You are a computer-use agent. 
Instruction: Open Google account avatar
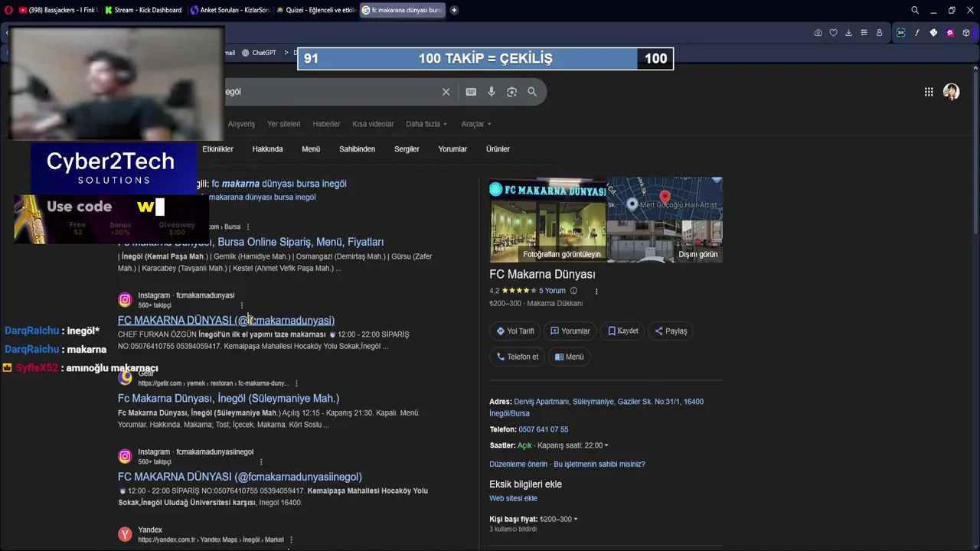point(951,92)
